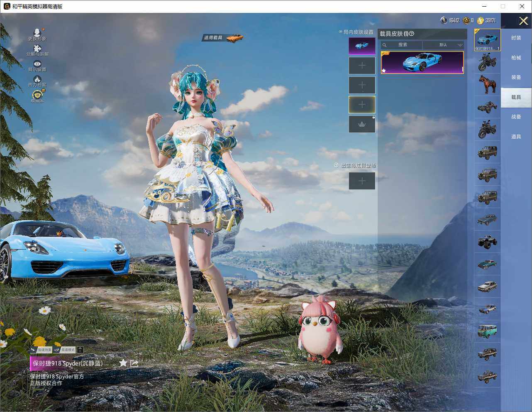Close the inventory with the X icon
Image resolution: width=532 pixels, height=412 pixels.
pos(523,21)
